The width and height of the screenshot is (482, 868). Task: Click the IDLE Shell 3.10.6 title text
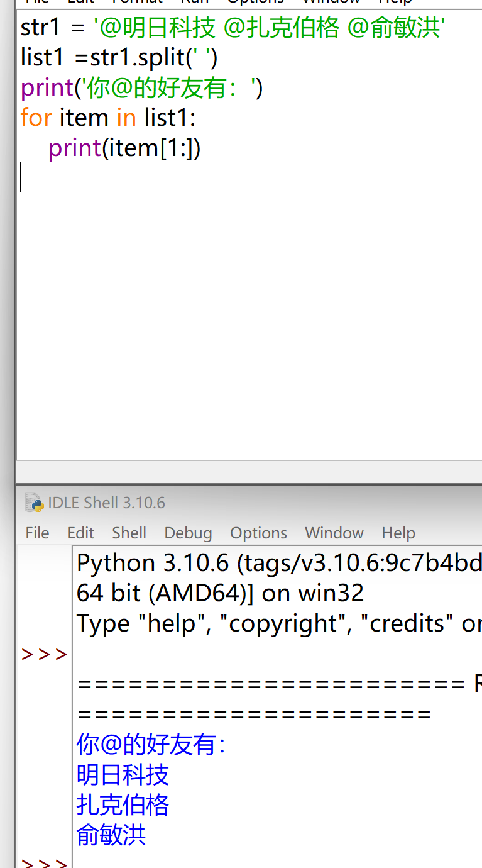pyautogui.click(x=106, y=503)
